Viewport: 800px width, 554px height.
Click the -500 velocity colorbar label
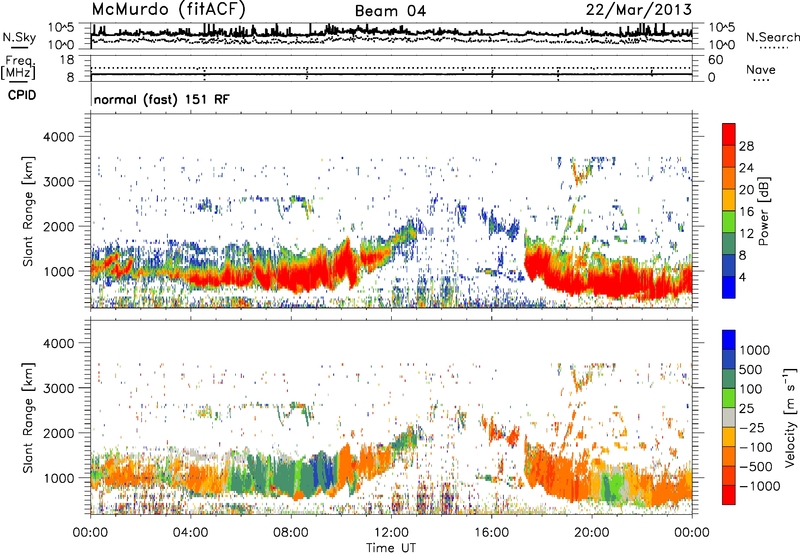[756, 466]
